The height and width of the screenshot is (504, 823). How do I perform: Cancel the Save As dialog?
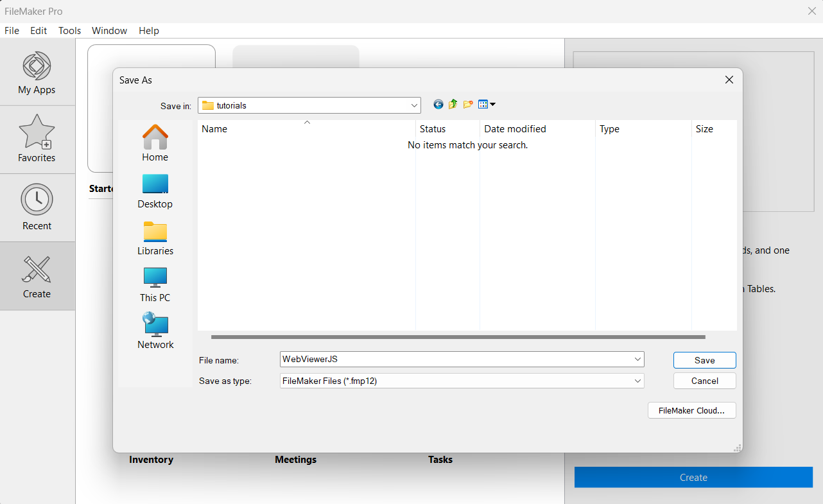click(705, 381)
